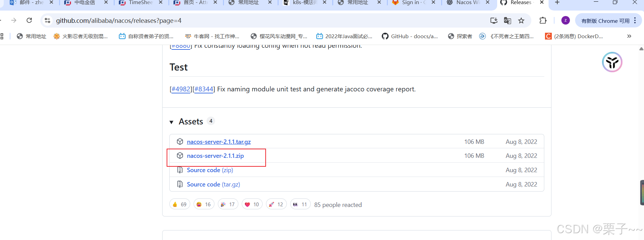Open the Chrome profile avatar
The image size is (644, 240).
(565, 20)
